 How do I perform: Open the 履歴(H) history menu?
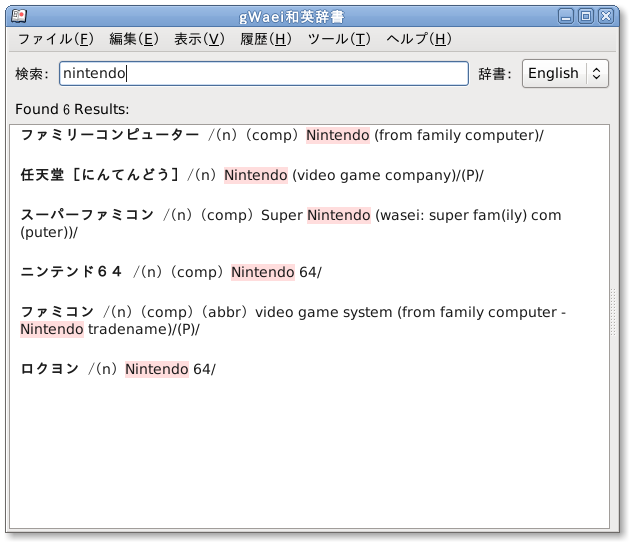click(266, 39)
